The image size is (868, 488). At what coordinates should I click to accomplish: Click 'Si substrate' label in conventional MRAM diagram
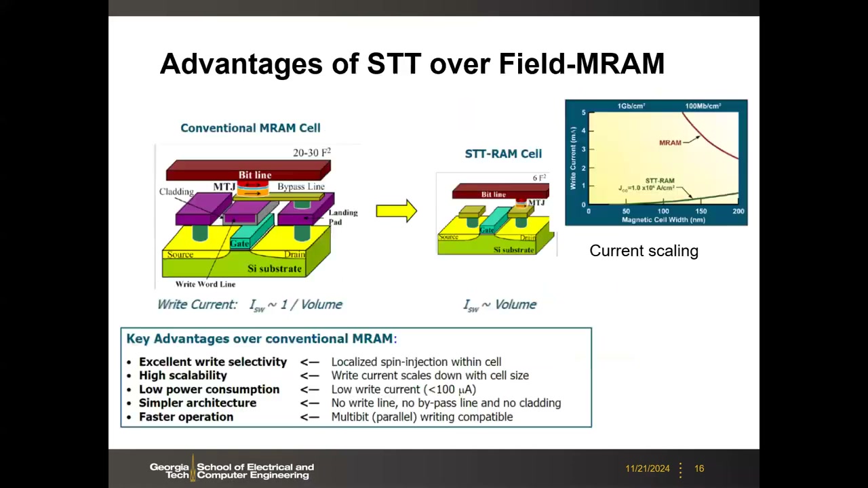tap(274, 268)
